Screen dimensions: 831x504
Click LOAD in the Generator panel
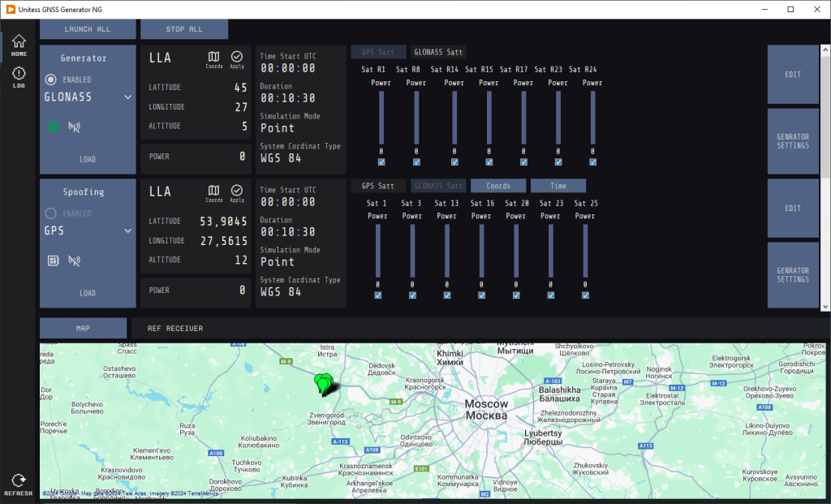pyautogui.click(x=87, y=159)
